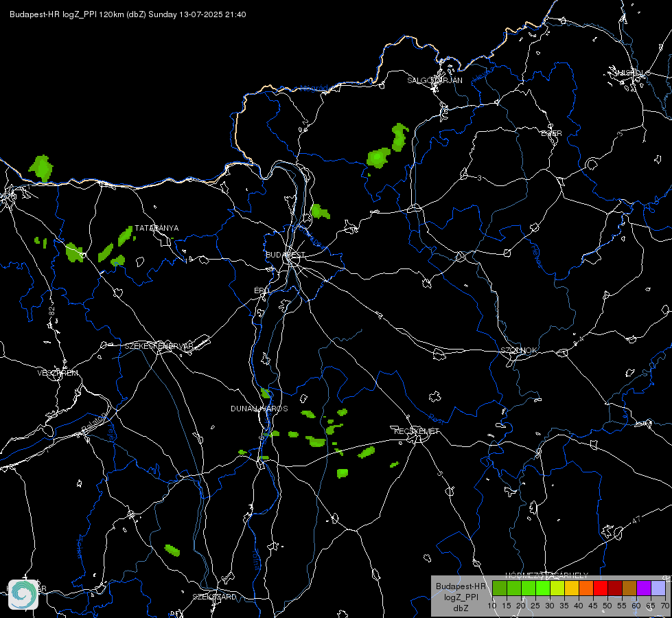672x618 pixels.
Task: Click the green radar echo northeast of Budapest
Action: pos(320,212)
